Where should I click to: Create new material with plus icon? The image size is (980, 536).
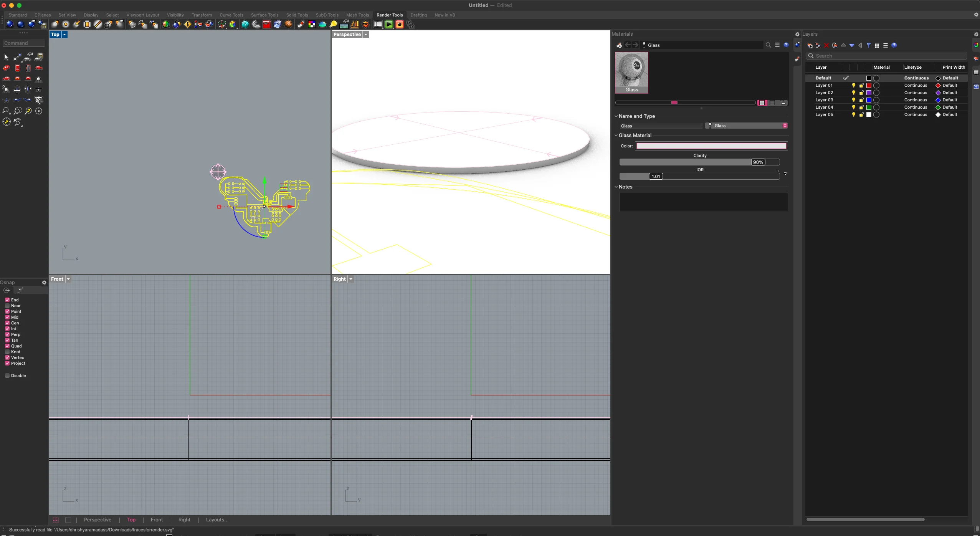(619, 45)
